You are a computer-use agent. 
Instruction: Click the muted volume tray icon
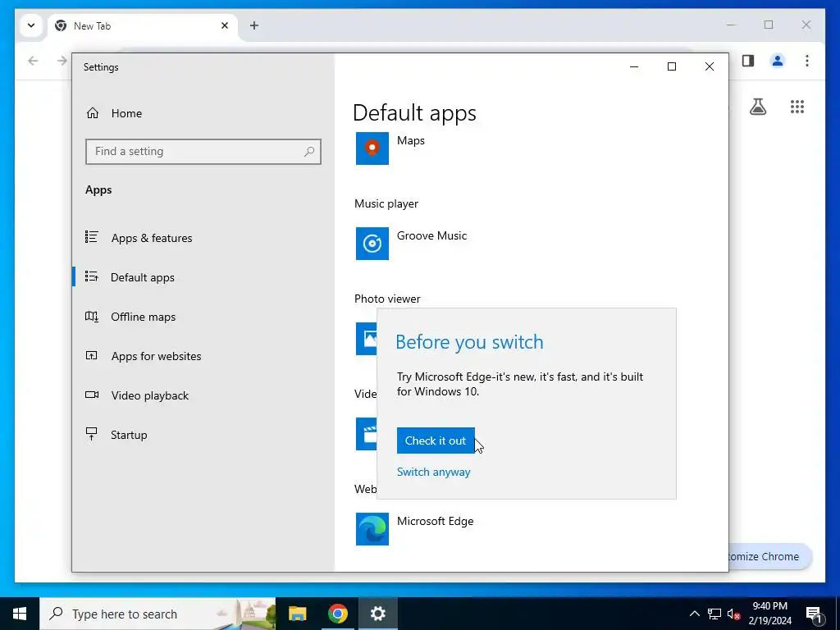click(733, 614)
